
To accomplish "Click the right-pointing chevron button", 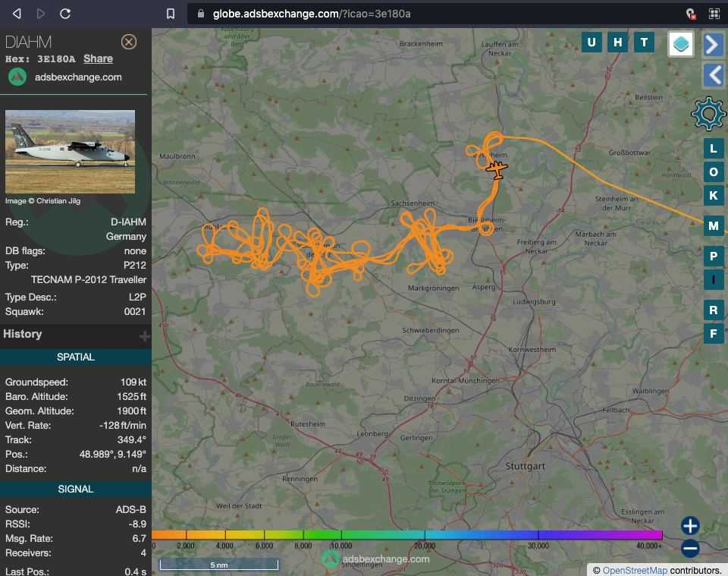I will tap(714, 45).
